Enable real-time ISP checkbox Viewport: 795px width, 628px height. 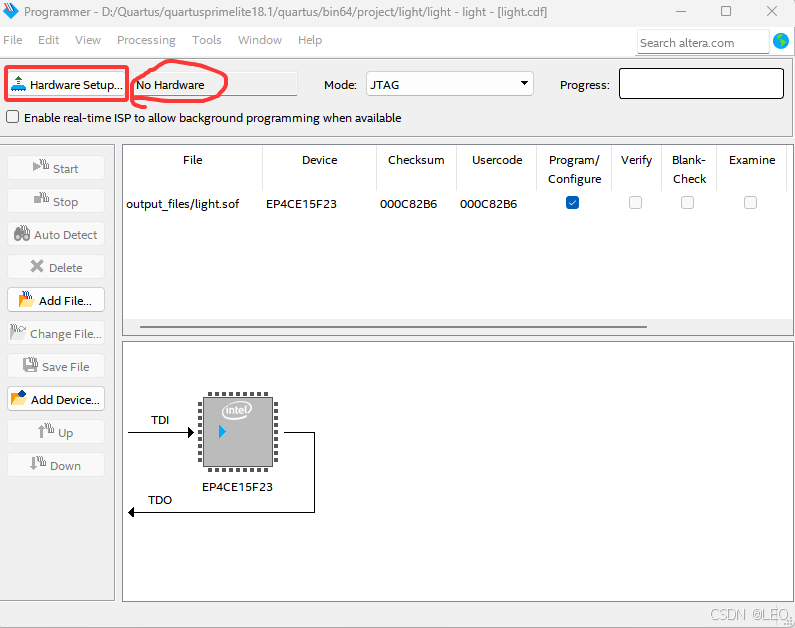pos(13,117)
